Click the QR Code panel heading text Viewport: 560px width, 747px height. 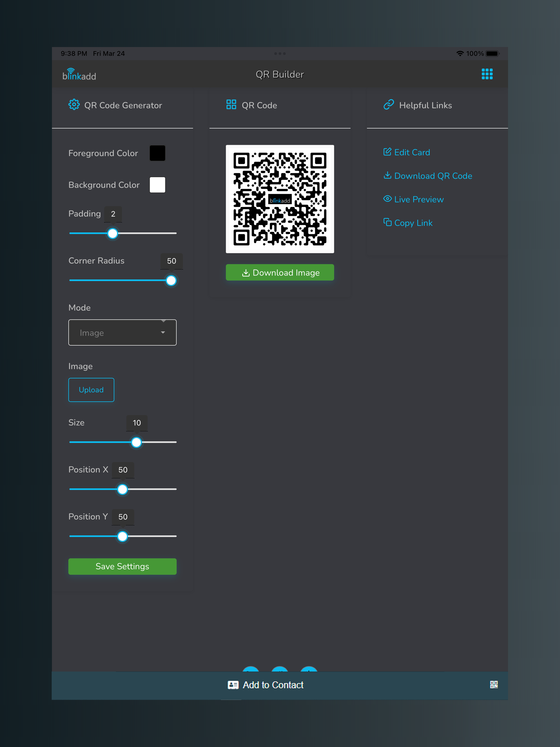pos(259,105)
